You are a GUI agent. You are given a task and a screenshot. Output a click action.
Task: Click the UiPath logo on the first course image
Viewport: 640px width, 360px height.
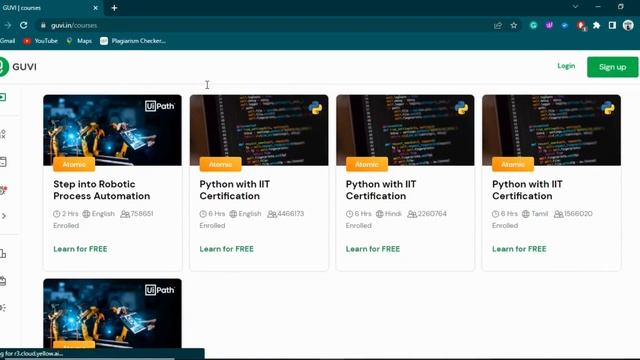160,106
